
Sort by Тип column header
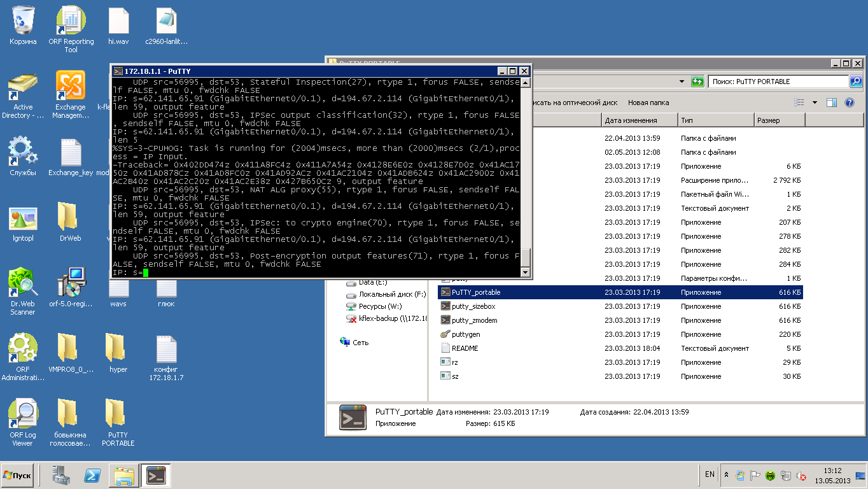(x=715, y=120)
